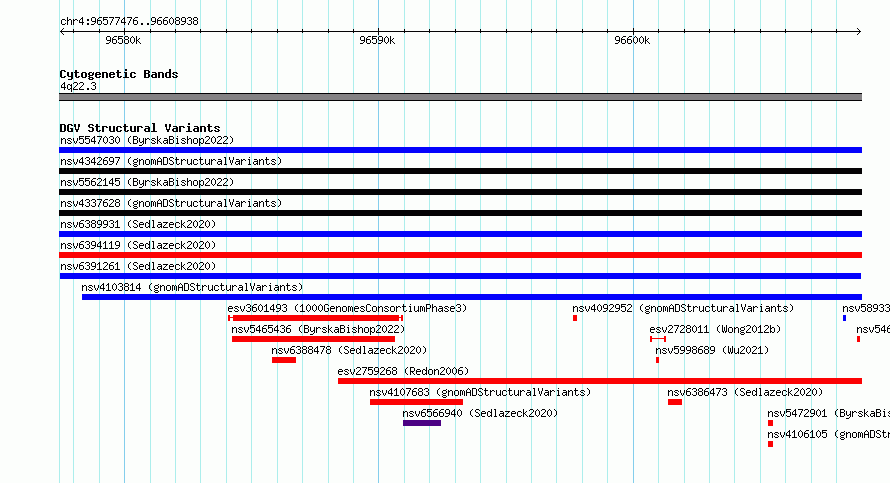Click the Cytogenetic Bands track title
The image size is (890, 483).
[x=119, y=74]
